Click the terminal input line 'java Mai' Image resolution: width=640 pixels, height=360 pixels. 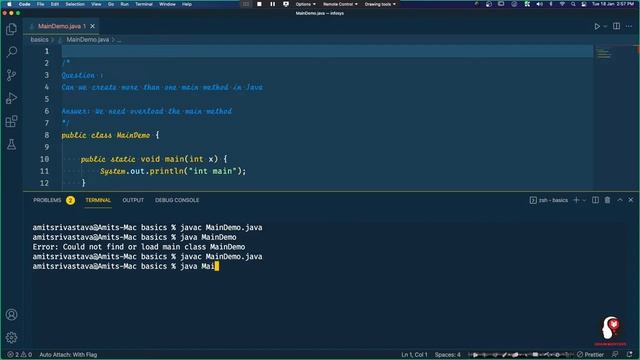(126, 266)
